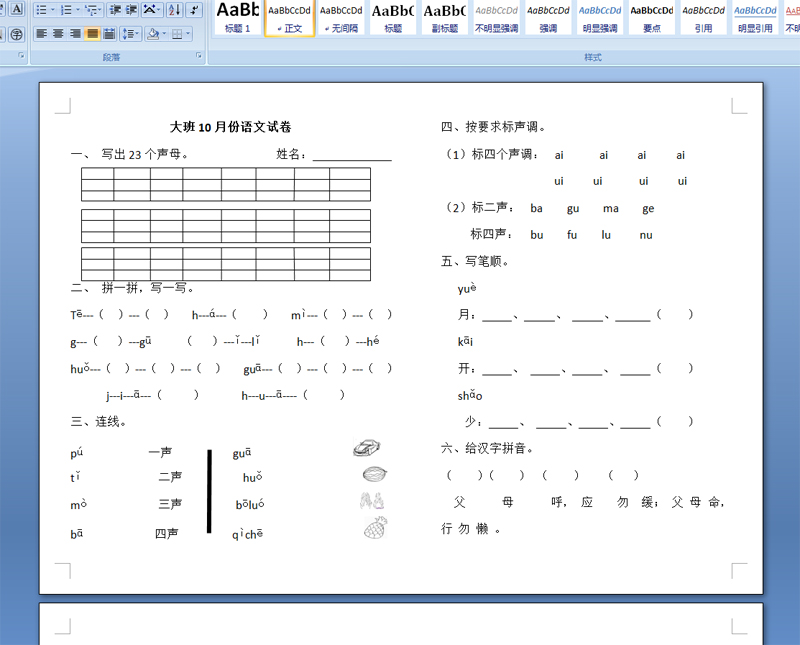Screen dimensions: 800x645
Task: Apply the 无间隔 style
Action: coord(341,17)
